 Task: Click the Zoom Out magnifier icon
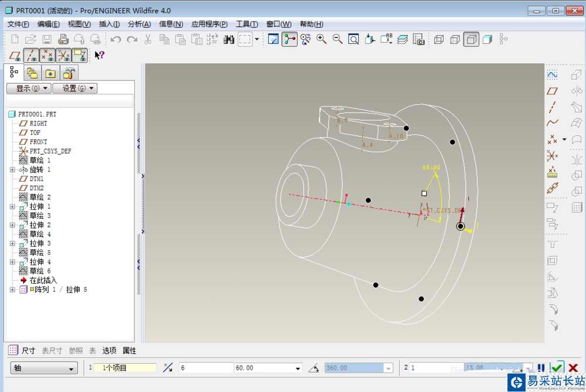[x=338, y=39]
